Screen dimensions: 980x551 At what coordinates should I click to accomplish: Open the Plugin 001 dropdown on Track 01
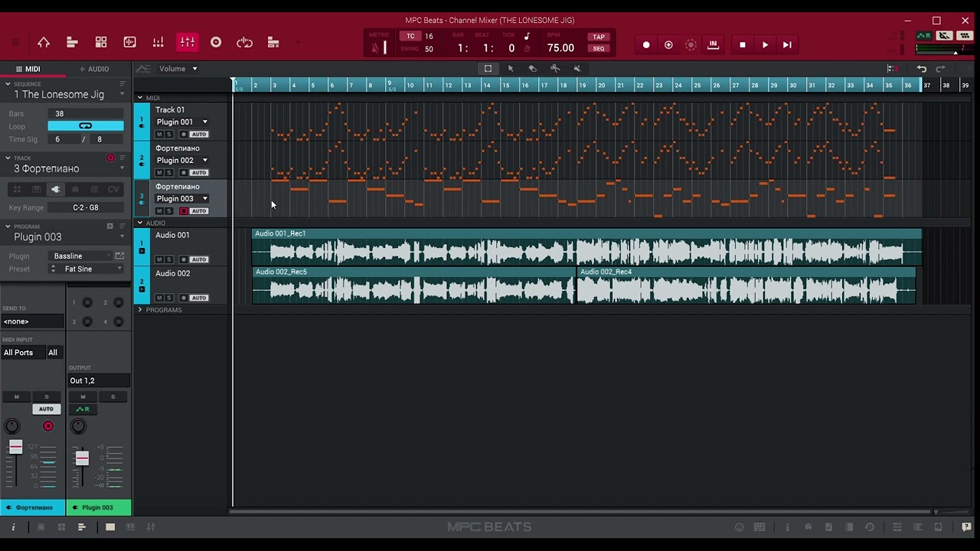(x=182, y=122)
